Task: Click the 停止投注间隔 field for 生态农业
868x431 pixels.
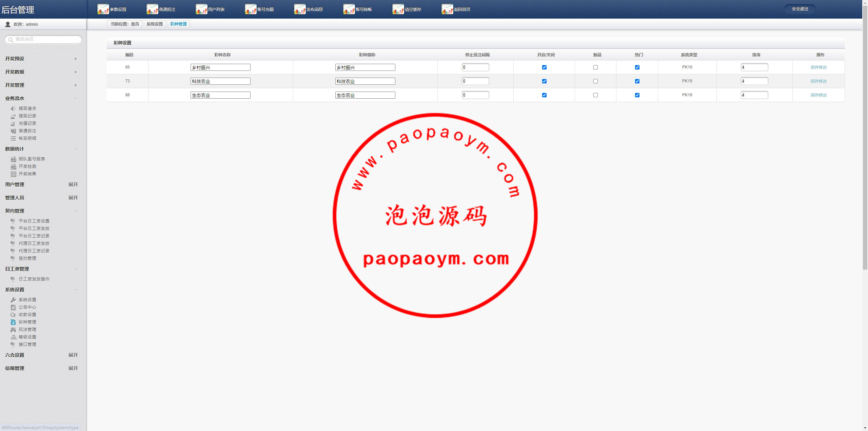Action: [x=475, y=95]
